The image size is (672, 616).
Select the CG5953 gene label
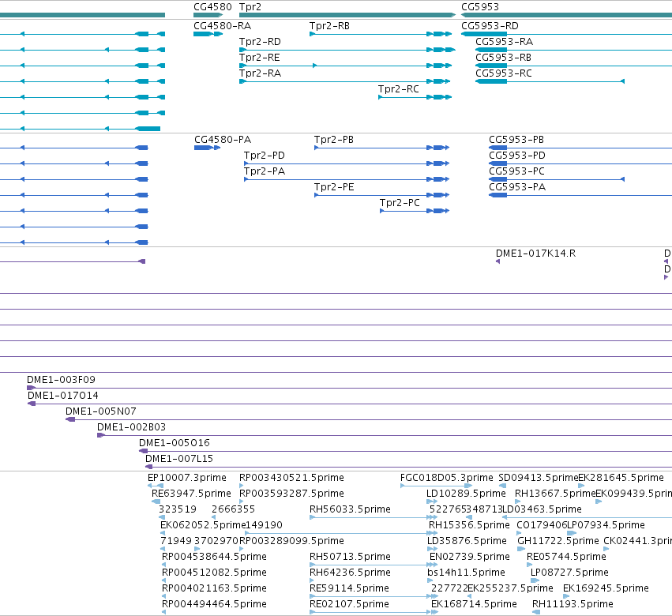pyautogui.click(x=480, y=7)
